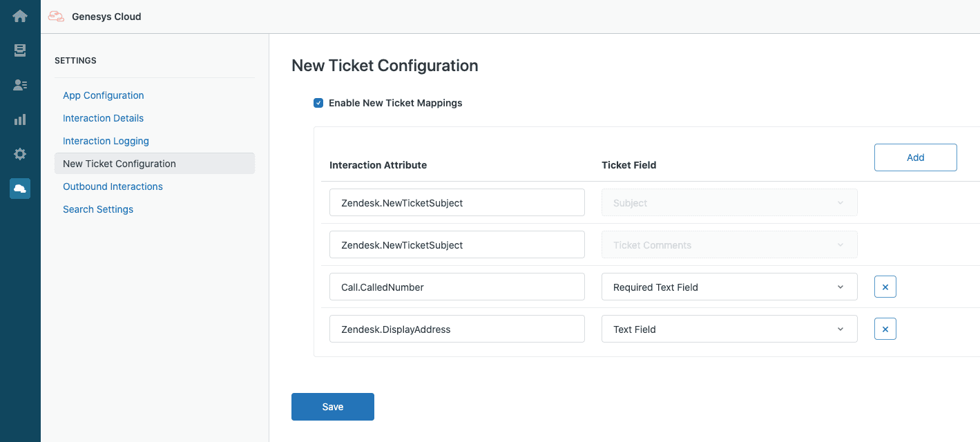Open the Required Text Field dropdown
The image size is (980, 442).
point(729,287)
